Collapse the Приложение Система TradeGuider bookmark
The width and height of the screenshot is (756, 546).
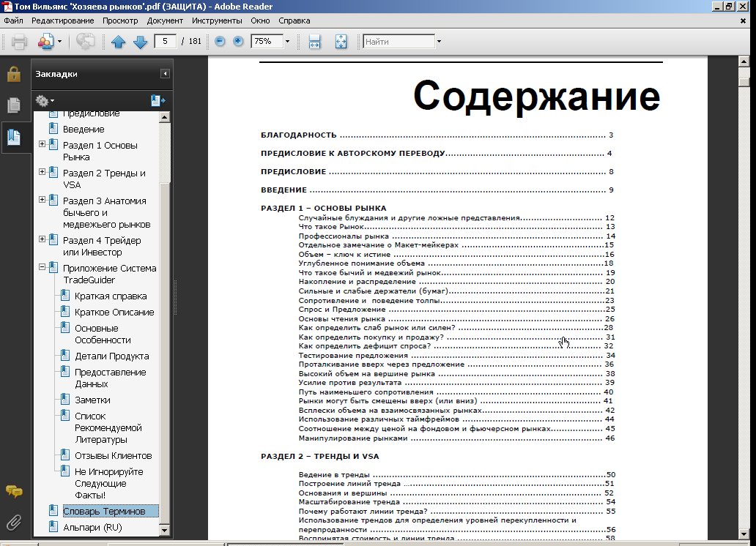(42, 268)
